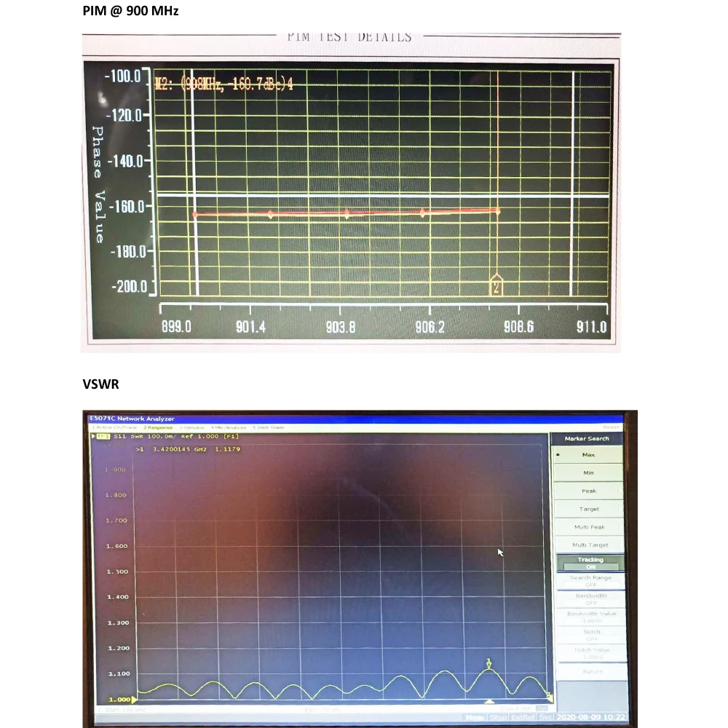Expand the Multi Peak search submenu
The height and width of the screenshot is (728, 728).
589,526
